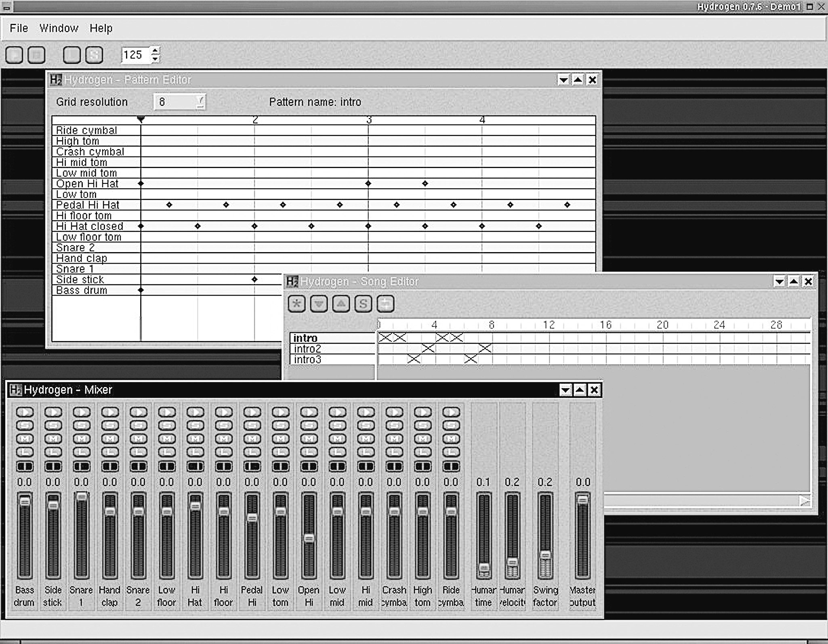The width and height of the screenshot is (828, 644).
Task: Select Snare 2 row in Pattern Editor
Action: [96, 248]
